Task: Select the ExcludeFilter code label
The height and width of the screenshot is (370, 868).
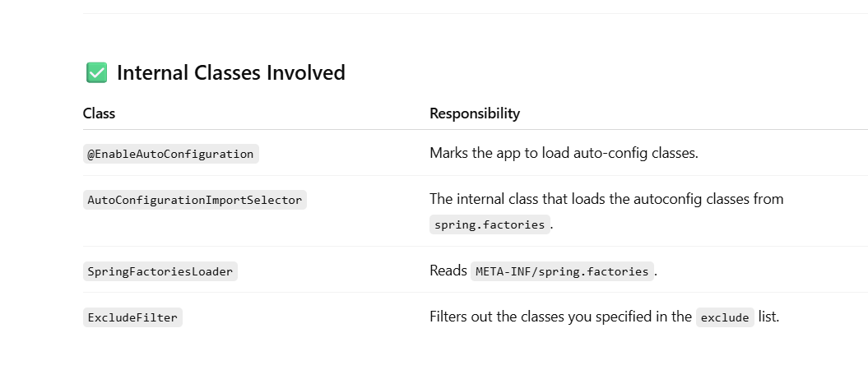Action: [132, 317]
